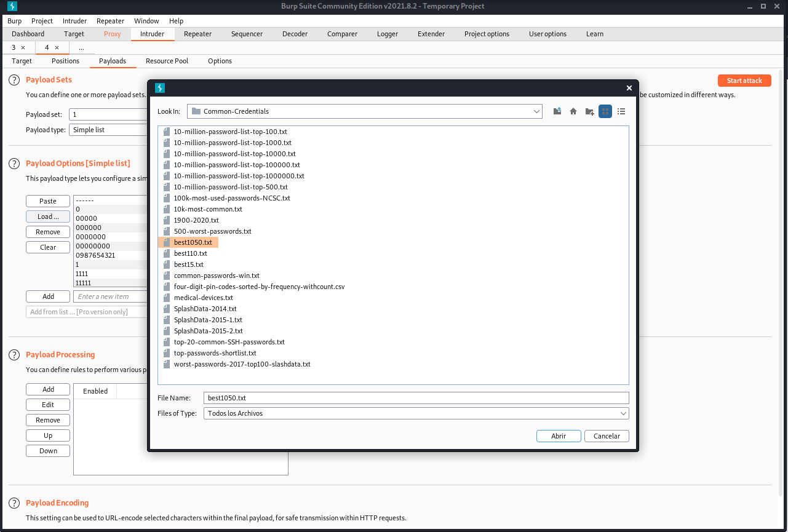788x532 pixels.
Task: Open the Options sub-tab
Action: pos(220,61)
